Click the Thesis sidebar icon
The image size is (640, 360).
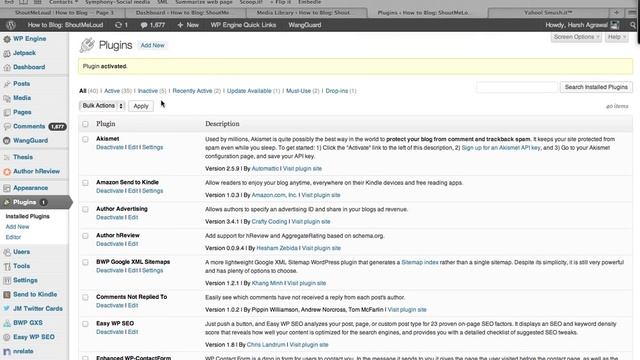tap(7, 157)
